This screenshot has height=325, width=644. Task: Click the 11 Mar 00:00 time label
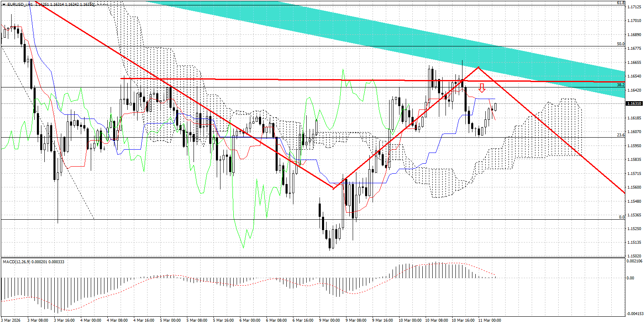pyautogui.click(x=489, y=320)
